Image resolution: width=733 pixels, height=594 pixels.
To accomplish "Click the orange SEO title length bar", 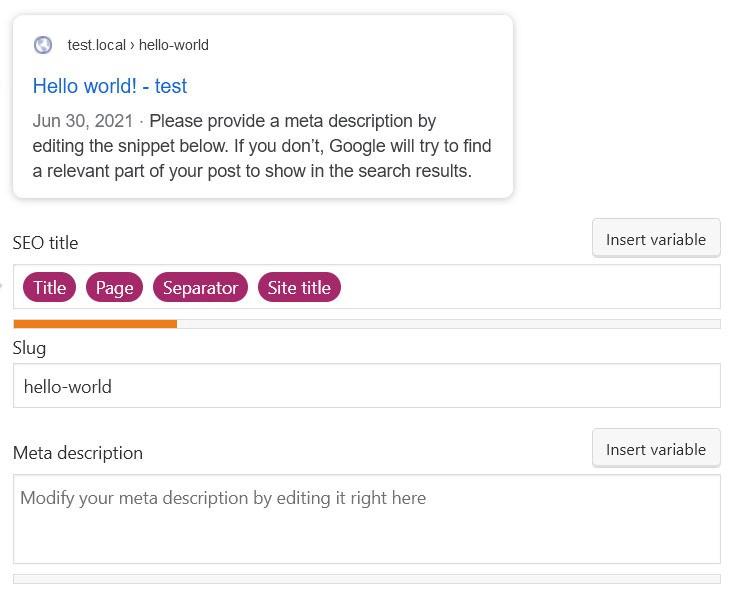I will 95,324.
